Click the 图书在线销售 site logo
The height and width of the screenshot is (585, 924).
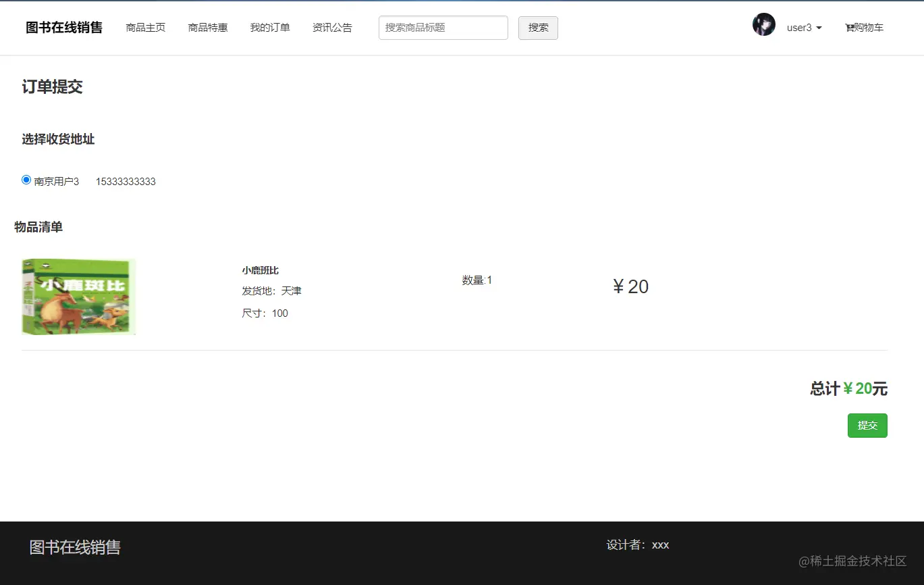63,28
